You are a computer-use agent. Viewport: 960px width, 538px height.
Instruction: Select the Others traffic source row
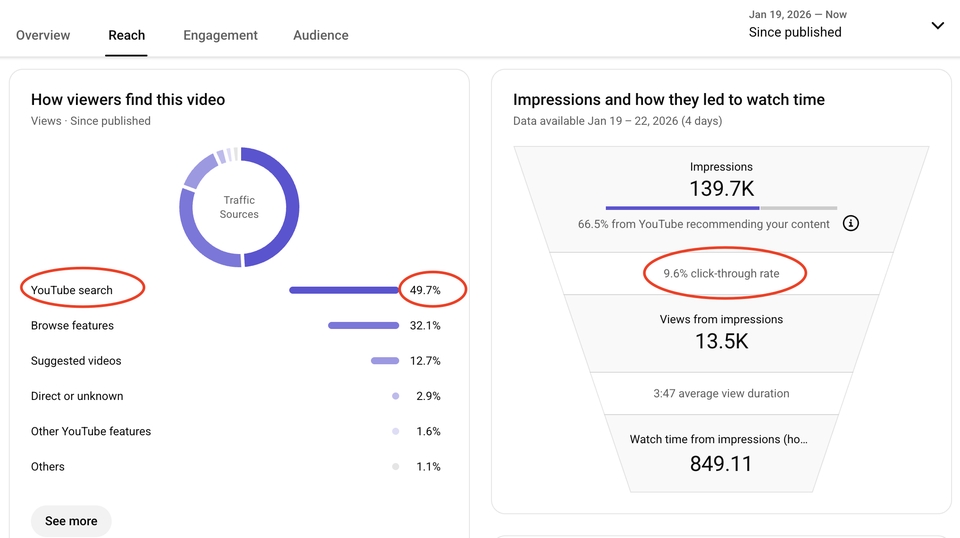tap(48, 467)
